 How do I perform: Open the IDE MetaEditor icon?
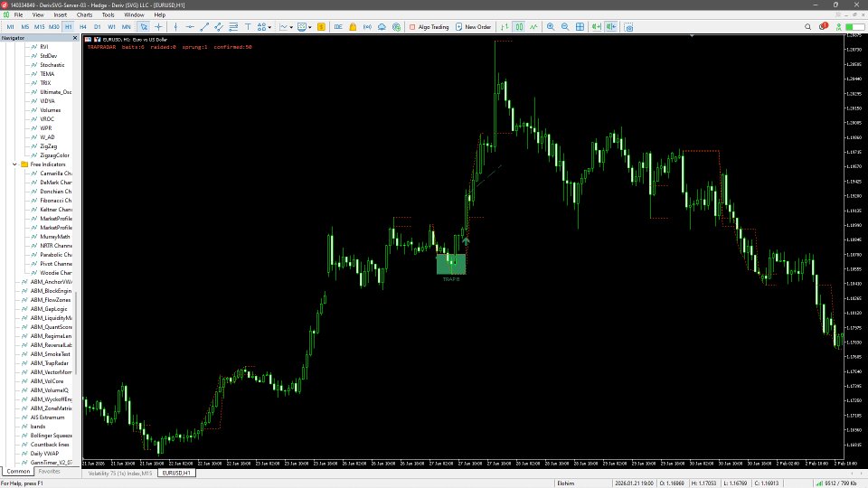pyautogui.click(x=337, y=26)
